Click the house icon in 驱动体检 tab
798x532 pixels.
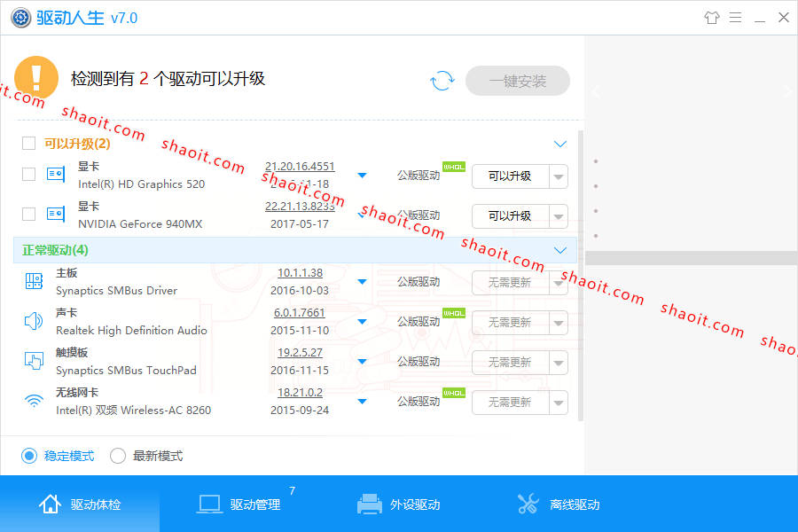(x=50, y=504)
